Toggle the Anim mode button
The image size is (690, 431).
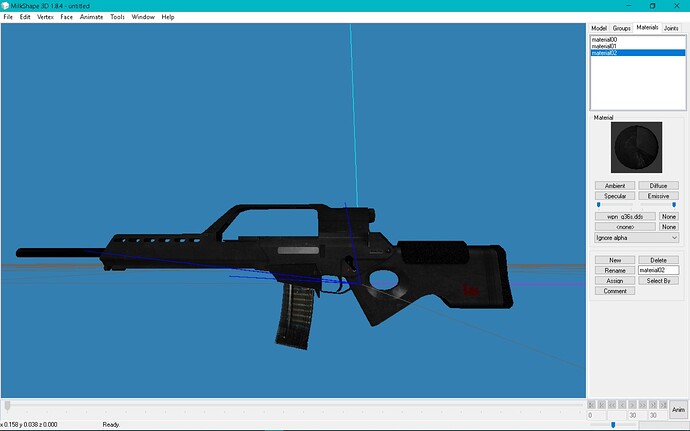point(678,409)
